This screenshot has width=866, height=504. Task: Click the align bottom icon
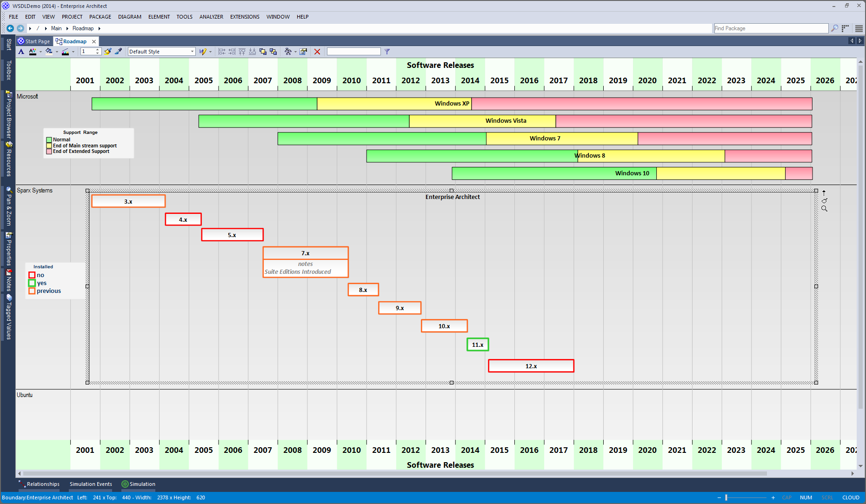[252, 52]
